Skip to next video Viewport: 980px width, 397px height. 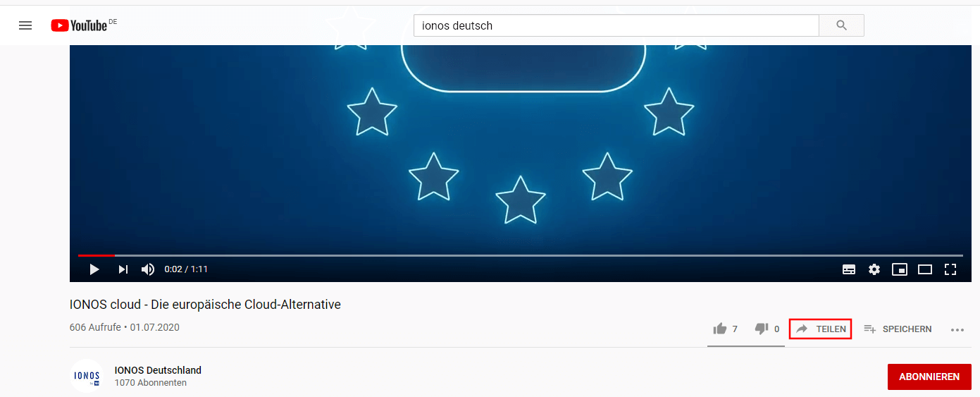(x=123, y=269)
